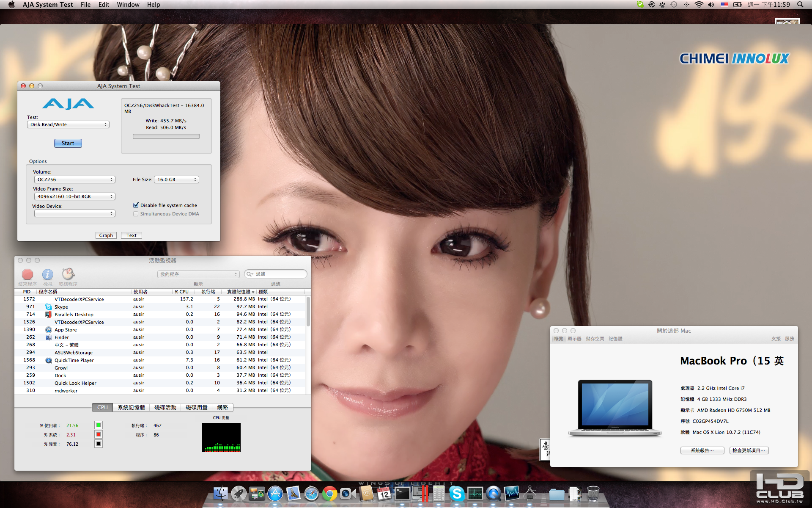The height and width of the screenshot is (508, 812).
Task: Click the Quit Process stop icon
Action: click(x=27, y=274)
